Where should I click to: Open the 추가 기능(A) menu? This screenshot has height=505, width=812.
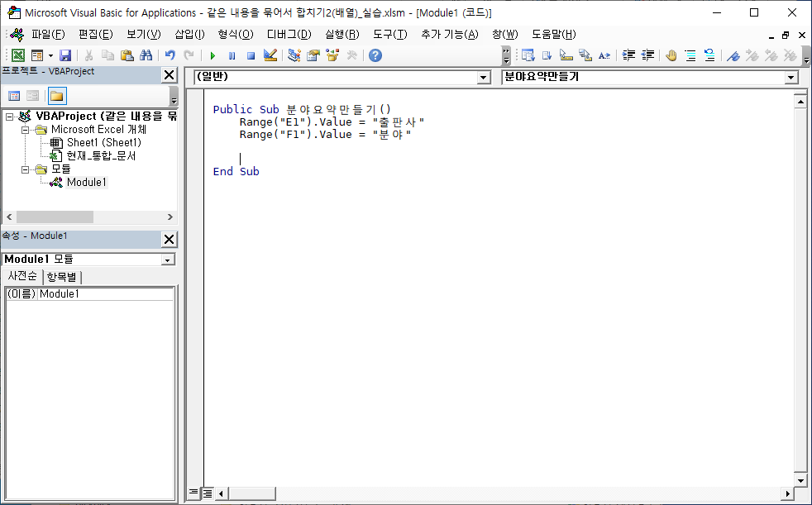pos(450,35)
